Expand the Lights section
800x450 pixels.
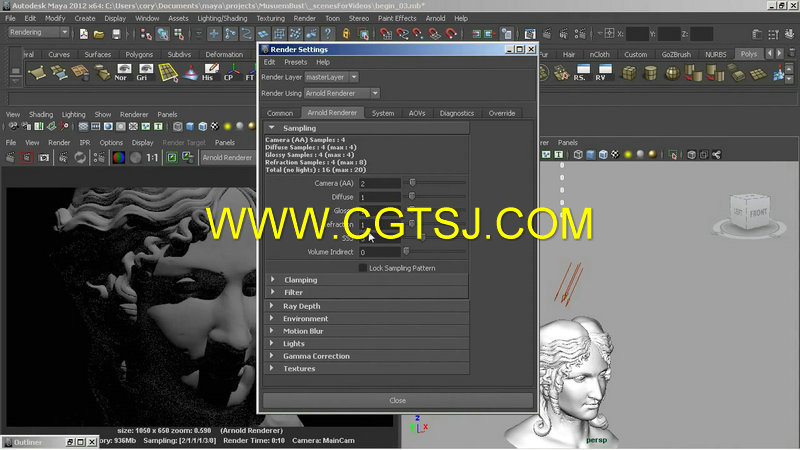271,343
